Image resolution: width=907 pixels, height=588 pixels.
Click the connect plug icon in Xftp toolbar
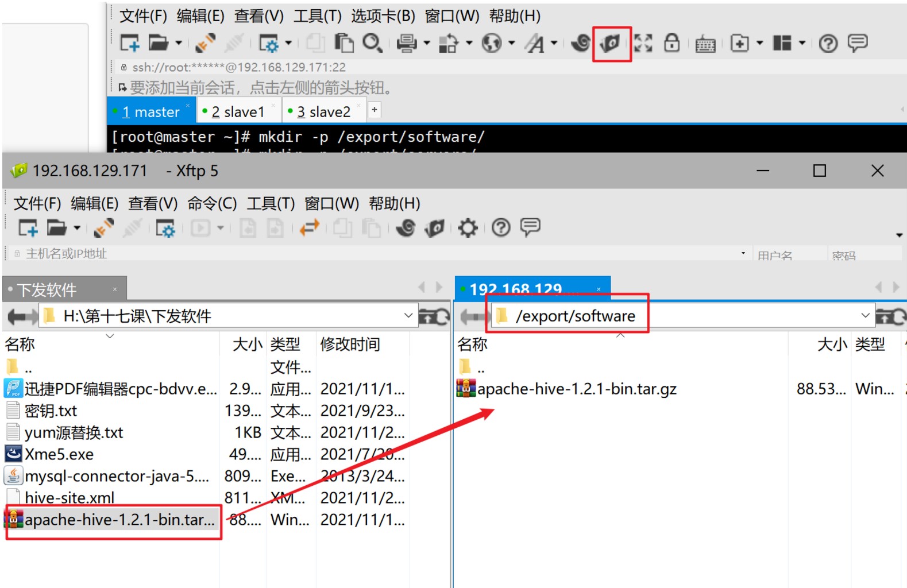coord(103,228)
